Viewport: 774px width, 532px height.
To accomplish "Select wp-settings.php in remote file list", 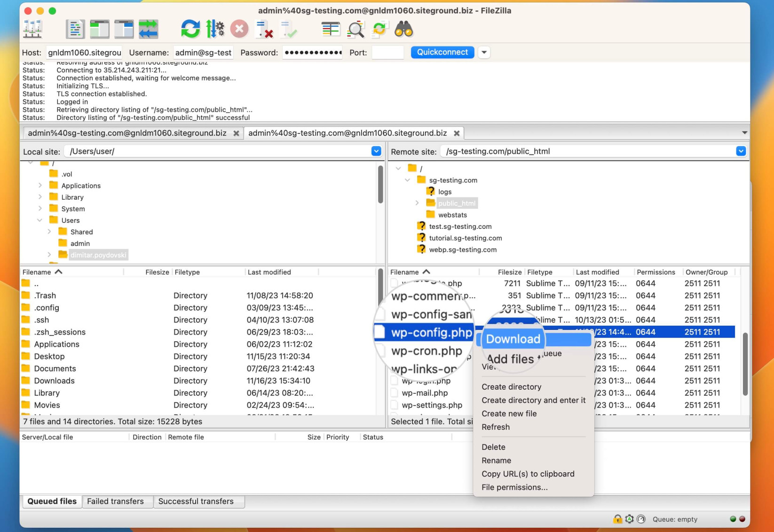I will pos(432,405).
